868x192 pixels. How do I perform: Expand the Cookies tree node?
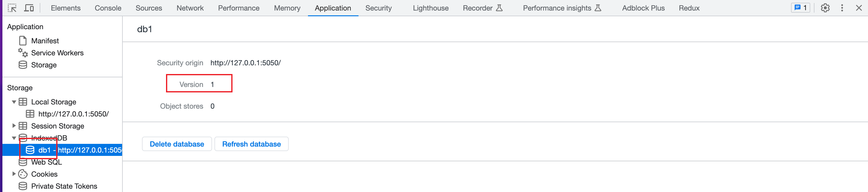pyautogui.click(x=14, y=174)
